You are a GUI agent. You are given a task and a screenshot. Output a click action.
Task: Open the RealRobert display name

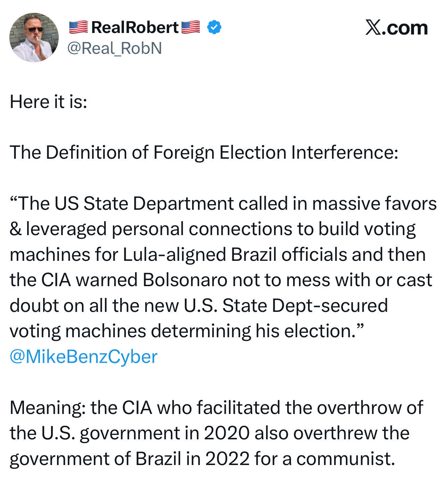pos(135,27)
